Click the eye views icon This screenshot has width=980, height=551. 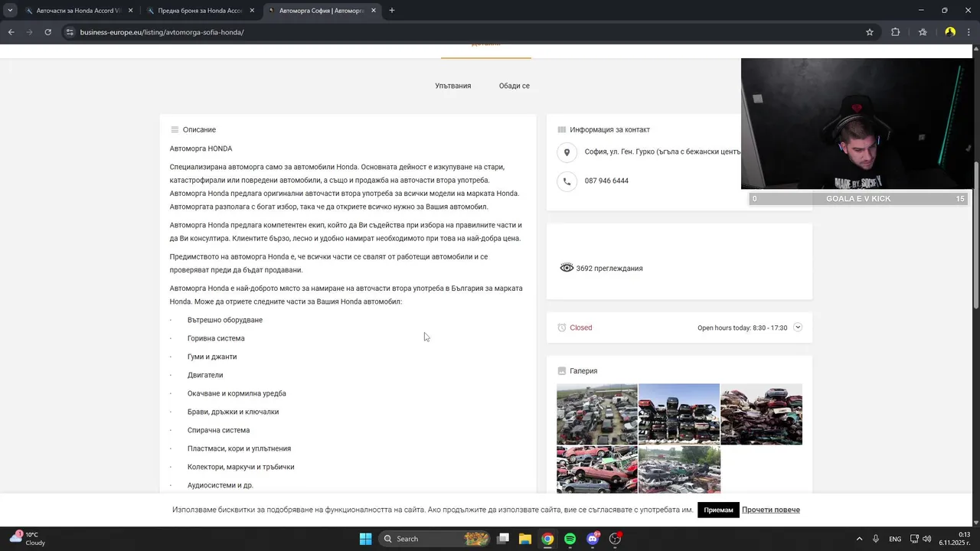point(567,269)
